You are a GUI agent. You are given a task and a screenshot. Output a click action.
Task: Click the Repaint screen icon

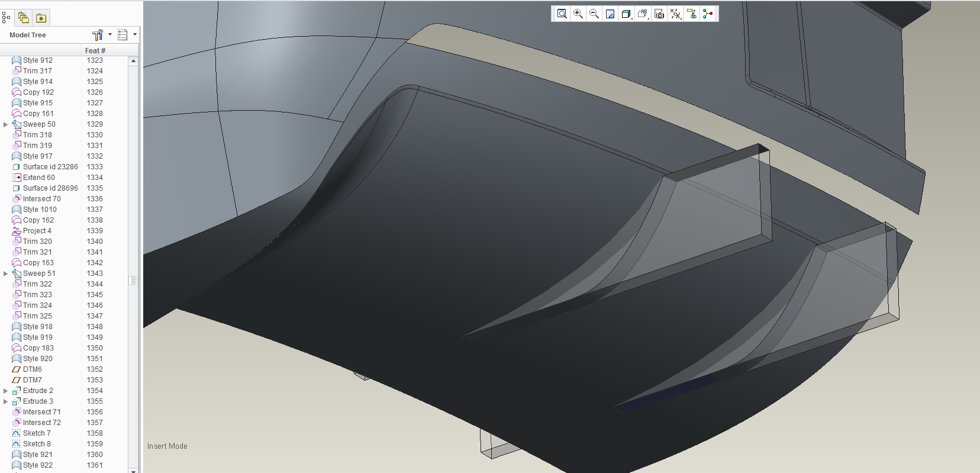(610, 14)
